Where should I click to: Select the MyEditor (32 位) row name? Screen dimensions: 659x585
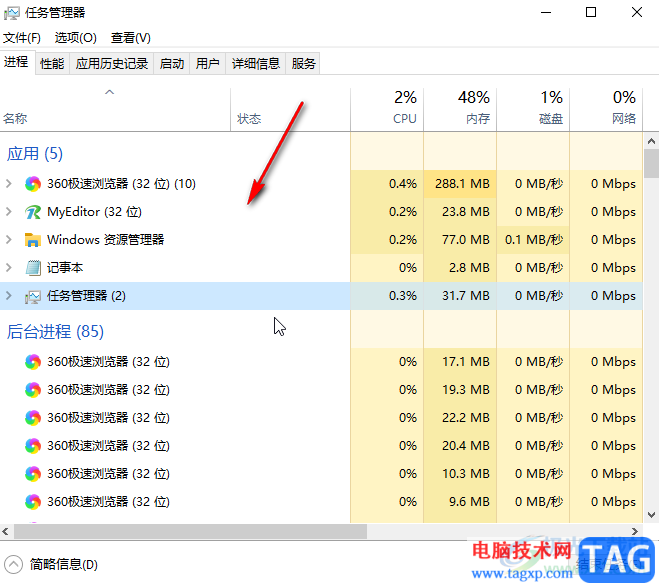(95, 212)
